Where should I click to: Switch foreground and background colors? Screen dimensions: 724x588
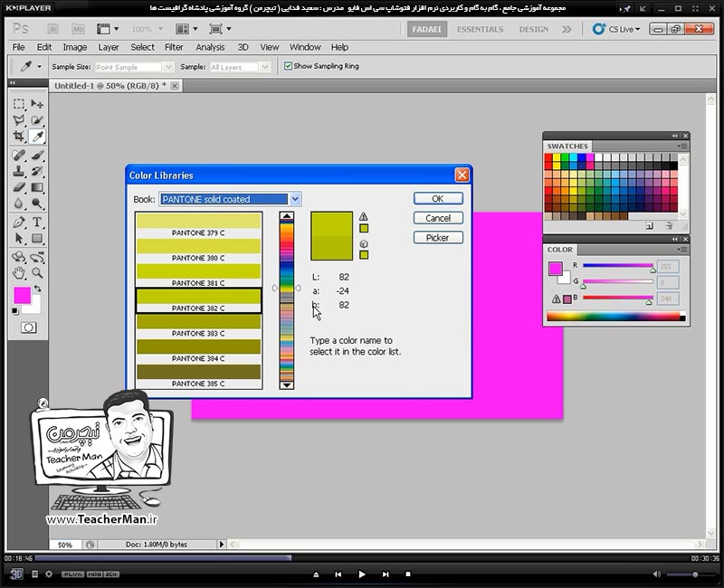coord(37,289)
